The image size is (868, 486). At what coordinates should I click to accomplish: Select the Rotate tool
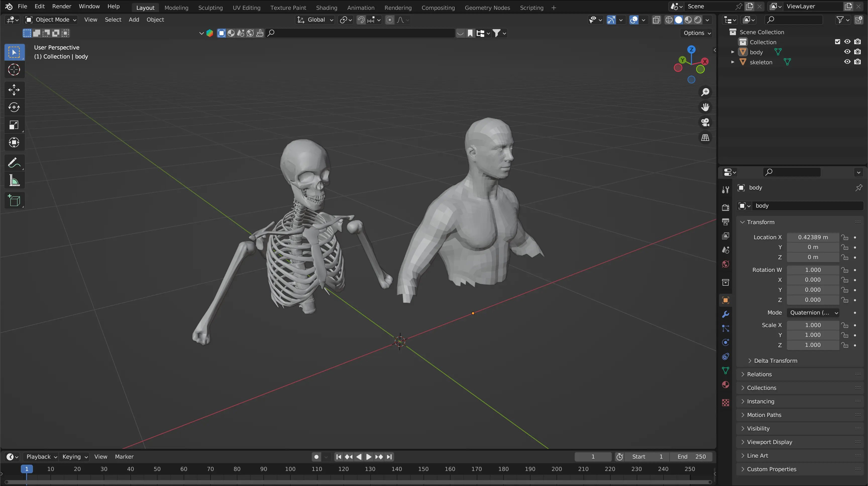coord(14,107)
